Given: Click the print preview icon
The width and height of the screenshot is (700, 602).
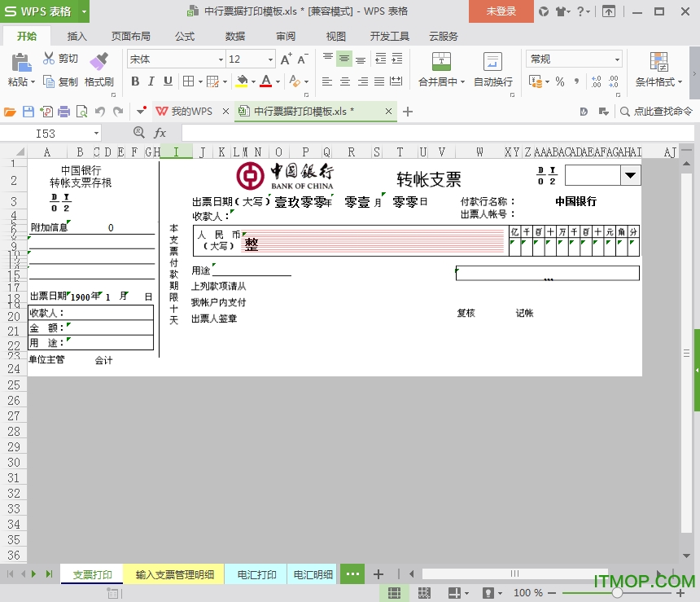Looking at the screenshot, I should [x=81, y=112].
